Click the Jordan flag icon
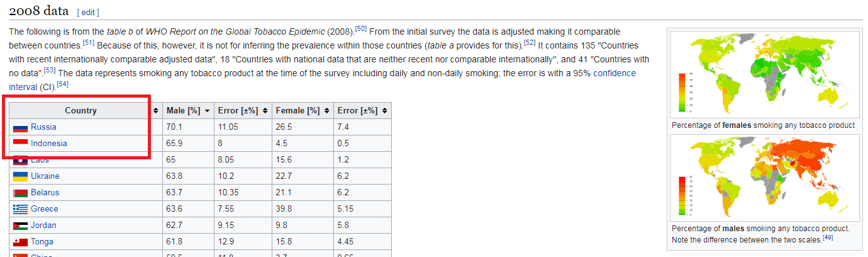Image resolution: width=868 pixels, height=257 pixels. point(20,226)
